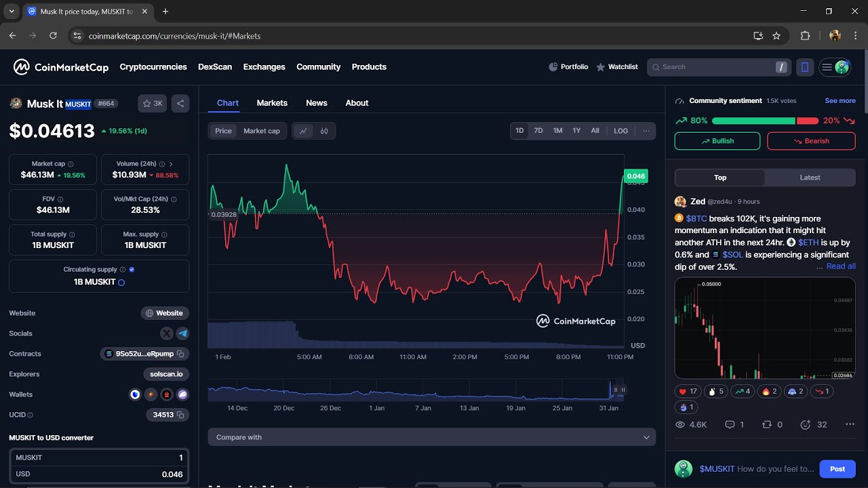Image resolution: width=868 pixels, height=488 pixels.
Task: Switch community feed to Latest
Action: coord(810,178)
